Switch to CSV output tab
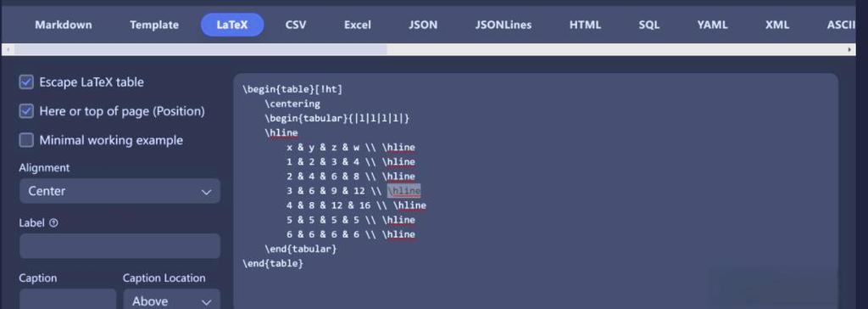The height and width of the screenshot is (309, 868). pos(296,25)
